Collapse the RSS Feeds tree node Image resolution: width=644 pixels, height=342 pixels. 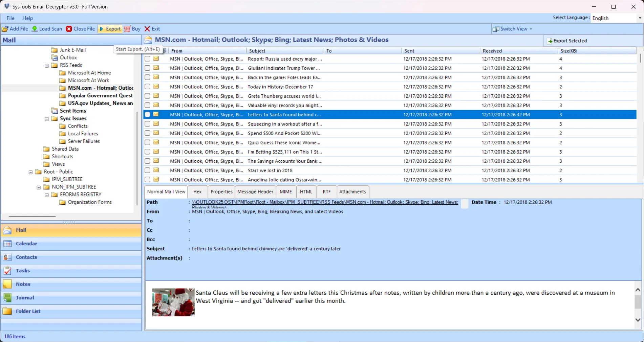(x=47, y=66)
